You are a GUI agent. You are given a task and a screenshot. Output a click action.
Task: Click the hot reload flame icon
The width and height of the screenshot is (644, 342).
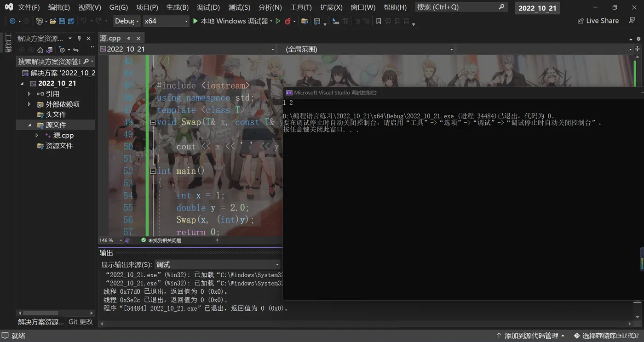[x=287, y=21]
